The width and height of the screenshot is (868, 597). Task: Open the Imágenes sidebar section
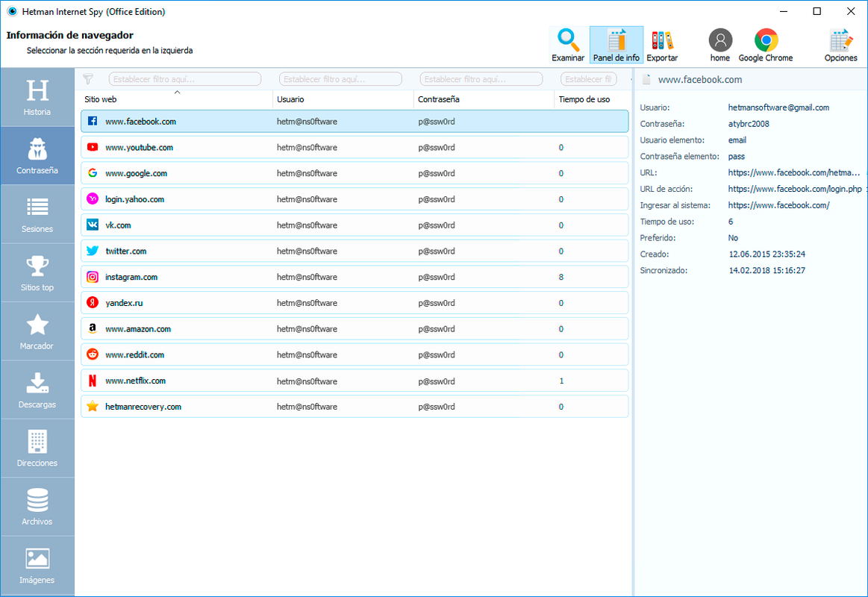(x=37, y=566)
